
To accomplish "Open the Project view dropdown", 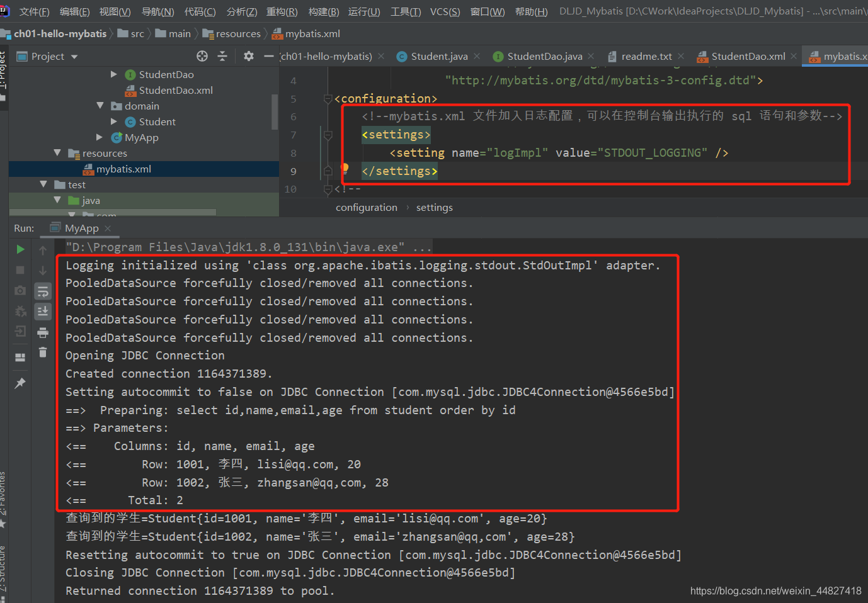I will pyautogui.click(x=74, y=57).
